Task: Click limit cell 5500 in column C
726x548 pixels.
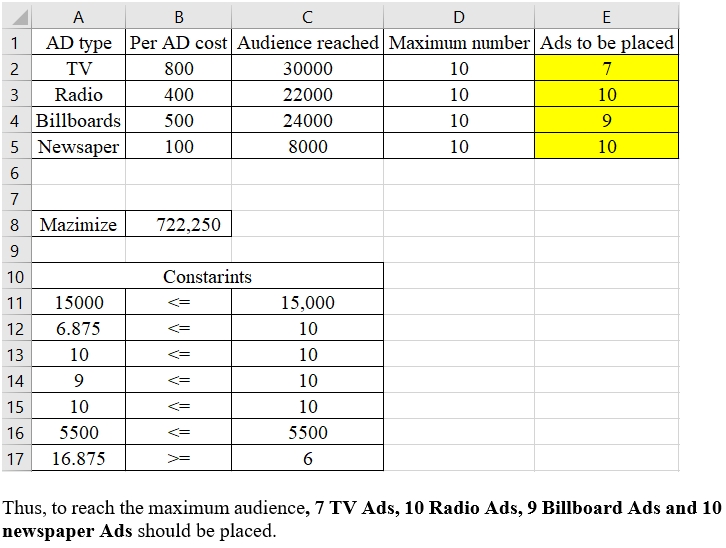Action: [307, 432]
